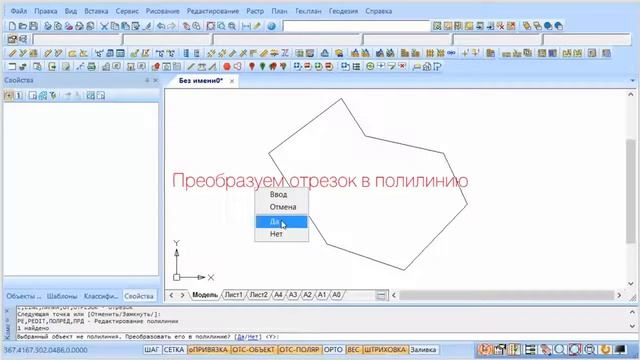Viewport: 640px width, 360px height.
Task: Click the red X delete icon, fourth toolbar row
Action: click(402, 66)
